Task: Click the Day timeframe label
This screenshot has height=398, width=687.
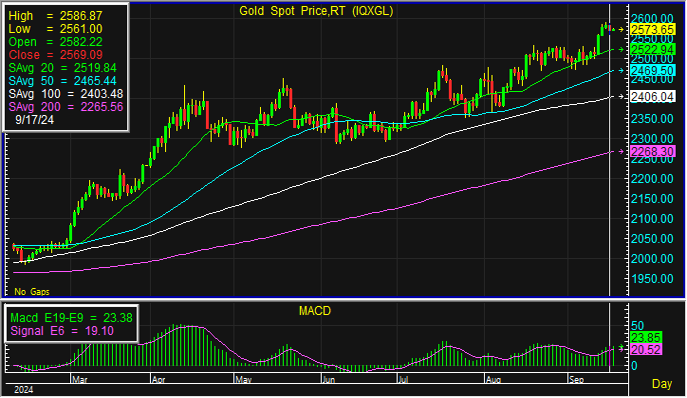Action: click(x=662, y=384)
